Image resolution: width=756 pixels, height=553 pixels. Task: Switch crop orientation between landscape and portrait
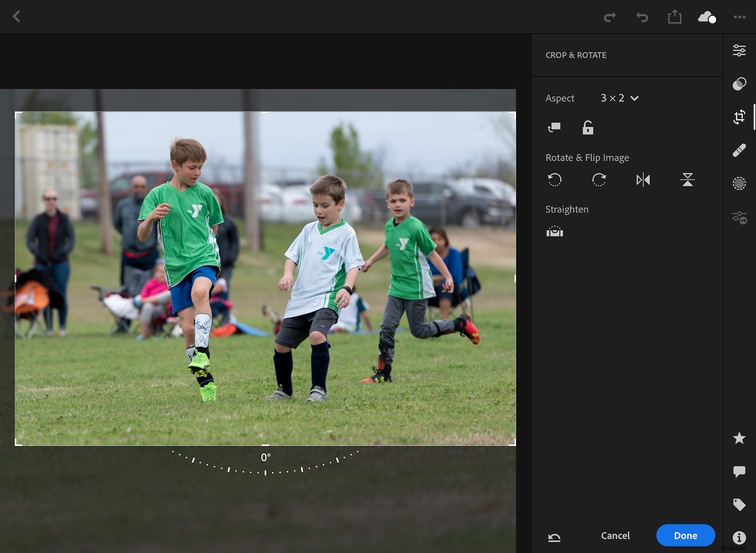(x=554, y=127)
